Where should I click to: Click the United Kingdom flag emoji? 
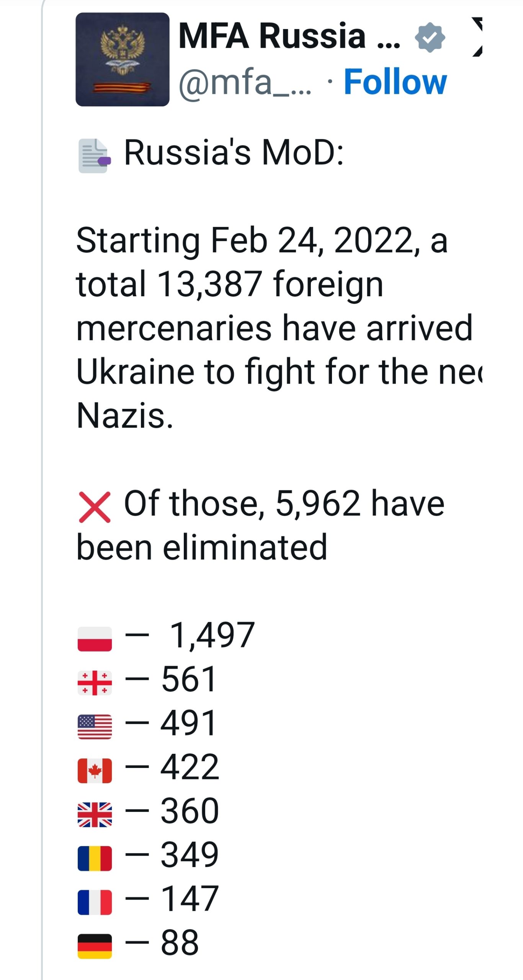(x=95, y=815)
